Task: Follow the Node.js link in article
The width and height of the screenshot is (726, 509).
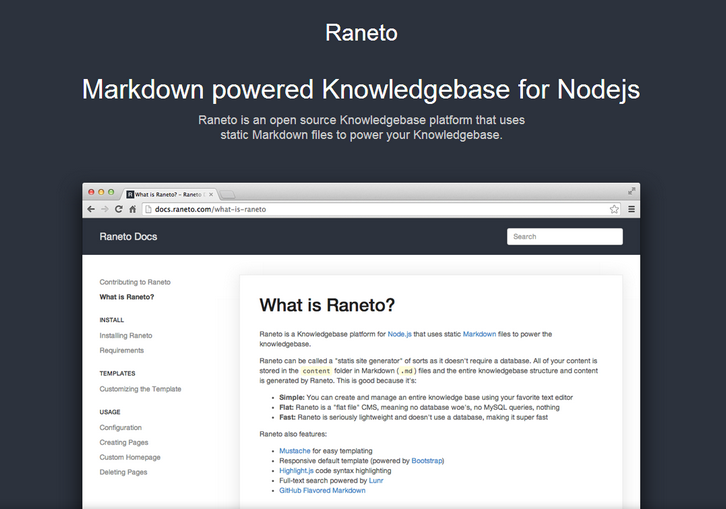Action: pyautogui.click(x=400, y=334)
